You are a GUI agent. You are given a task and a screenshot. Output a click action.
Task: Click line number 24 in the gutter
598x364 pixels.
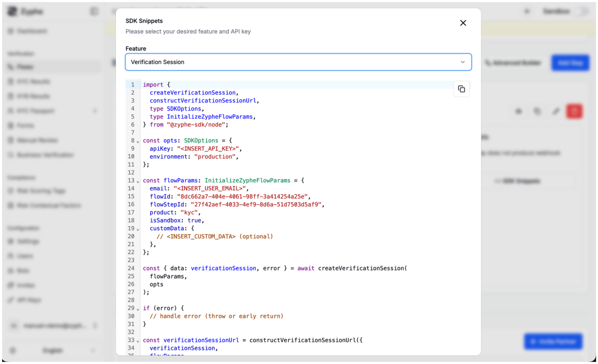[x=131, y=268]
